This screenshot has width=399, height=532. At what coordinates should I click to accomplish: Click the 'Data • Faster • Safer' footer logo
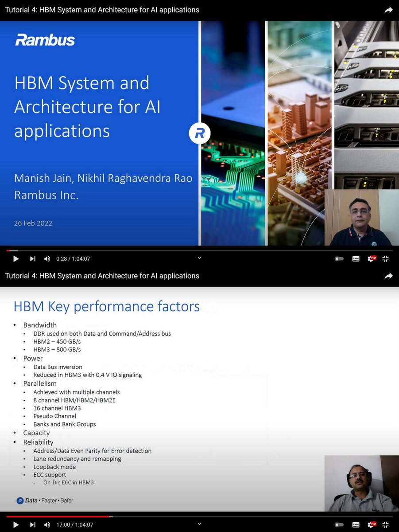point(45,501)
